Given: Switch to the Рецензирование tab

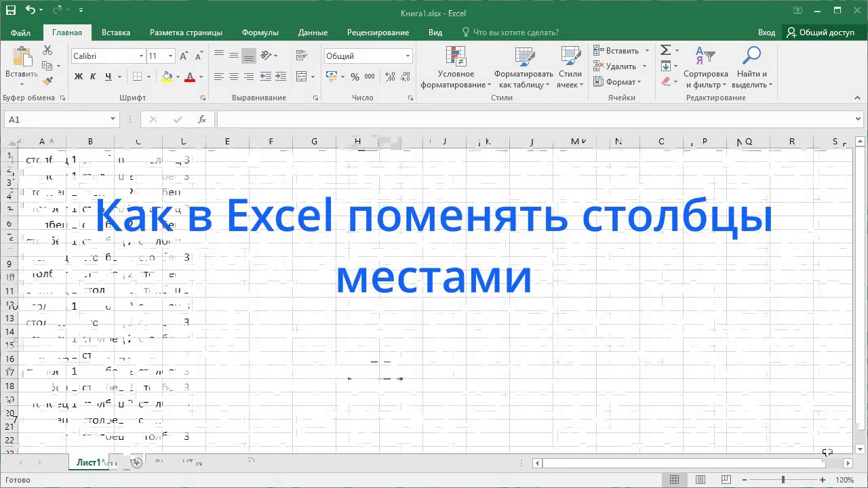Looking at the screenshot, I should click(x=378, y=32).
